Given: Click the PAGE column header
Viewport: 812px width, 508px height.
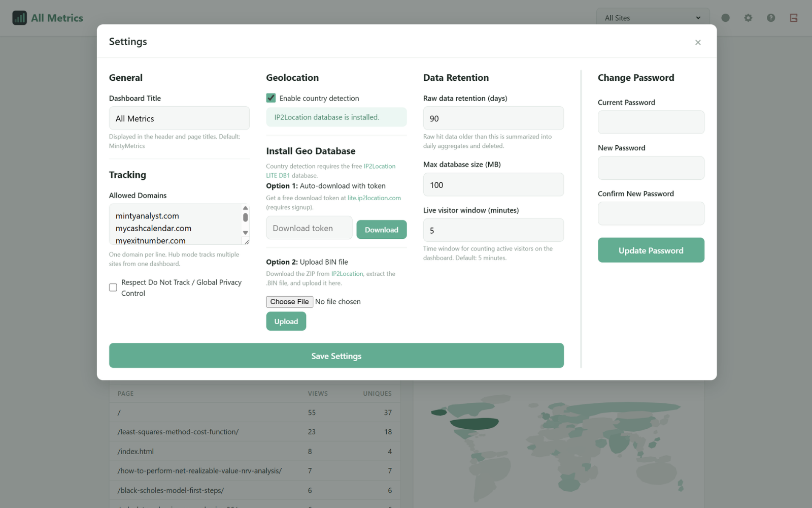Looking at the screenshot, I should [125, 394].
